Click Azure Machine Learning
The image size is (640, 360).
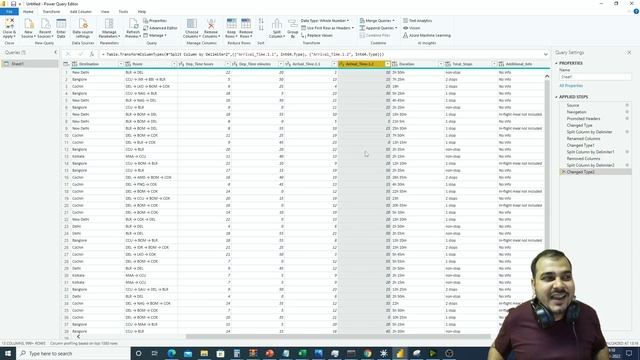427,36
